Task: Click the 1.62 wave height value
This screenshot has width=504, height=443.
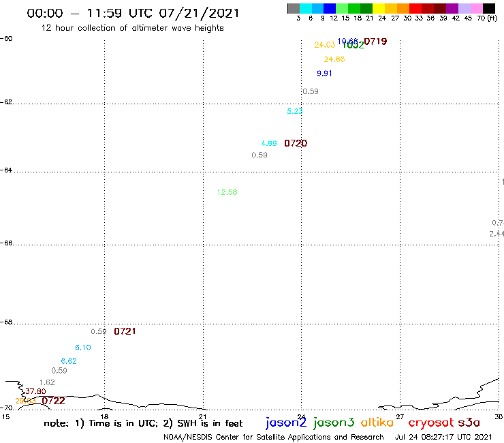Action: [47, 382]
